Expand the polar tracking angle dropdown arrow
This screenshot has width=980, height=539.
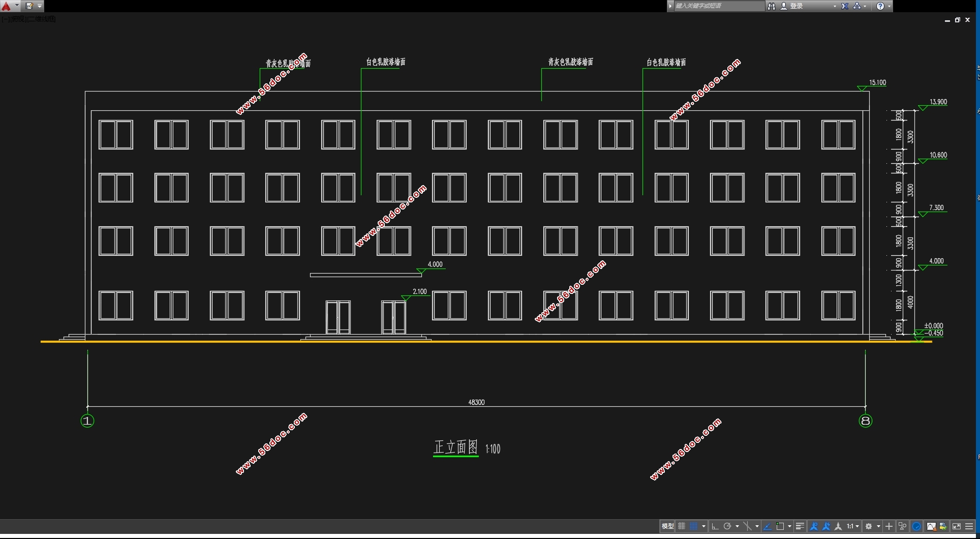(737, 526)
